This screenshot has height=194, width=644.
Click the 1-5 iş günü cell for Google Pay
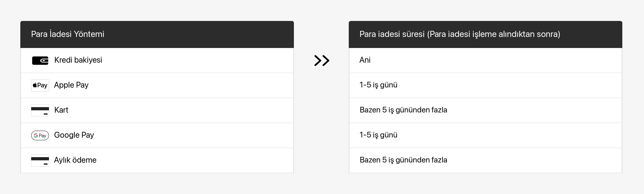pyautogui.click(x=378, y=135)
